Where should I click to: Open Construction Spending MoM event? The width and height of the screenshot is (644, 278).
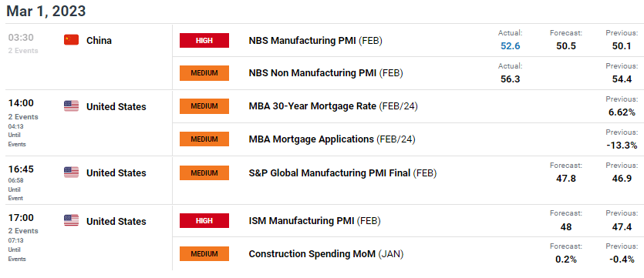coord(326,254)
